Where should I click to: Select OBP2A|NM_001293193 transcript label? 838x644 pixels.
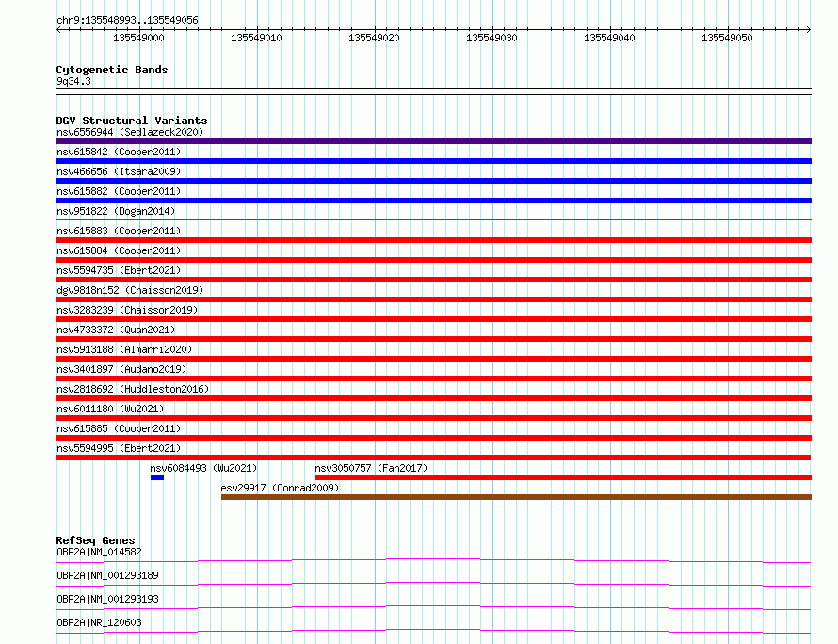pos(107,599)
